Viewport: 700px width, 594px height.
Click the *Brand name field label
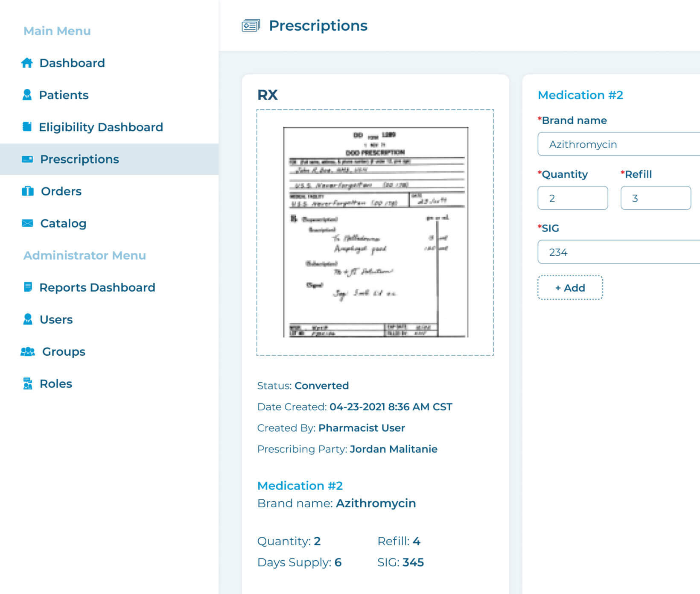572,120
